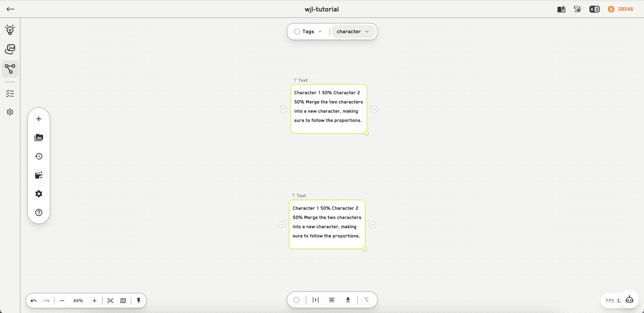Zoom out with the minus button
This screenshot has width=644, height=313.
point(62,300)
